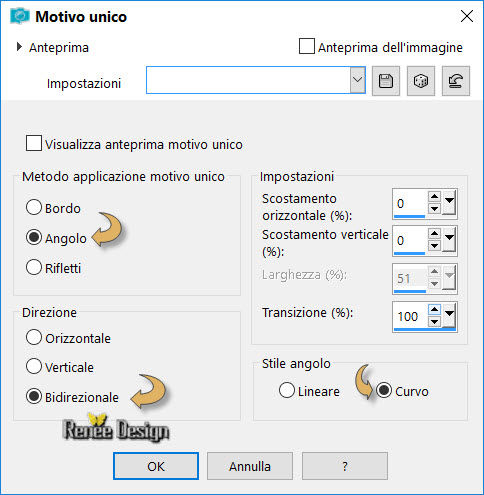Viewport: 484px width, 495px height.
Task: Decrease Scostamento verticale with down arrow
Action: [x=434, y=246]
